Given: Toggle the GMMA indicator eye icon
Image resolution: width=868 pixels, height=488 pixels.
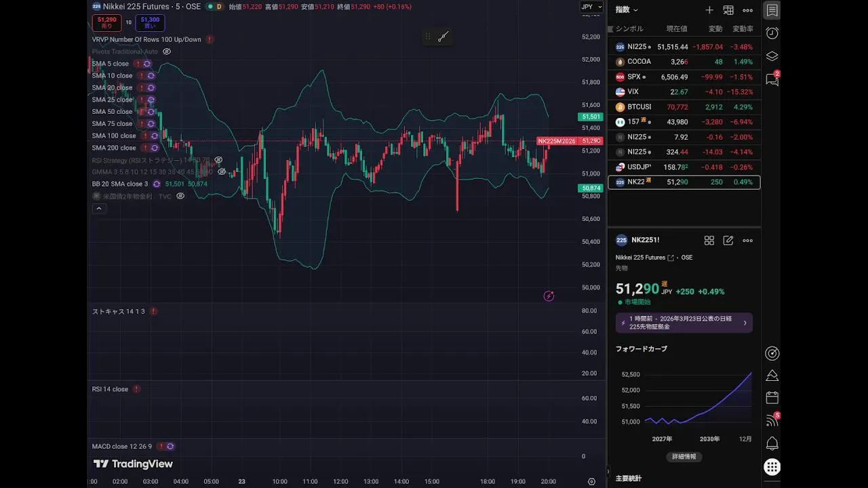Looking at the screenshot, I should click(222, 172).
